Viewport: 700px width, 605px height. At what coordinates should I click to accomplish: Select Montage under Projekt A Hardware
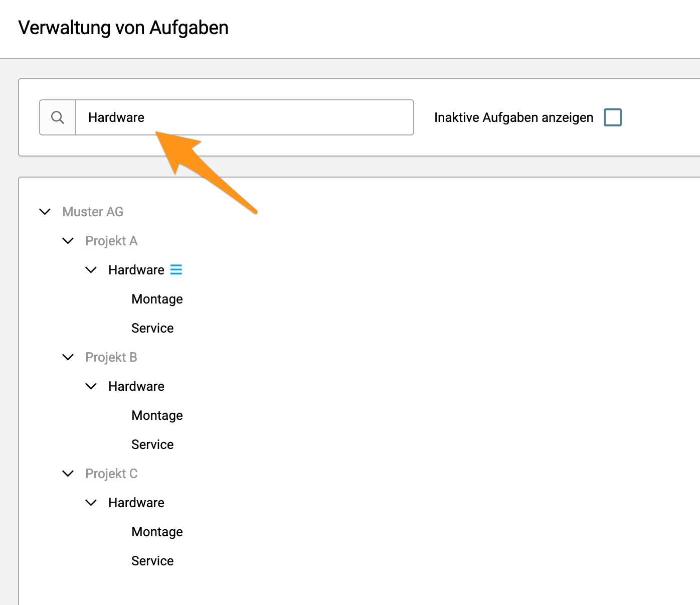157,299
